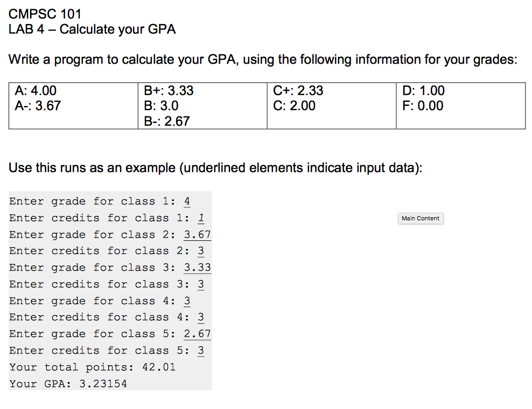Click the 'Your GPA: 3.23154' output line

coord(68,384)
